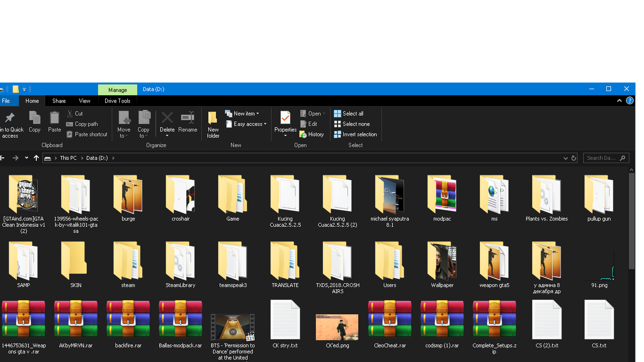Select the burge folder
The image size is (644, 362).
coord(128,198)
